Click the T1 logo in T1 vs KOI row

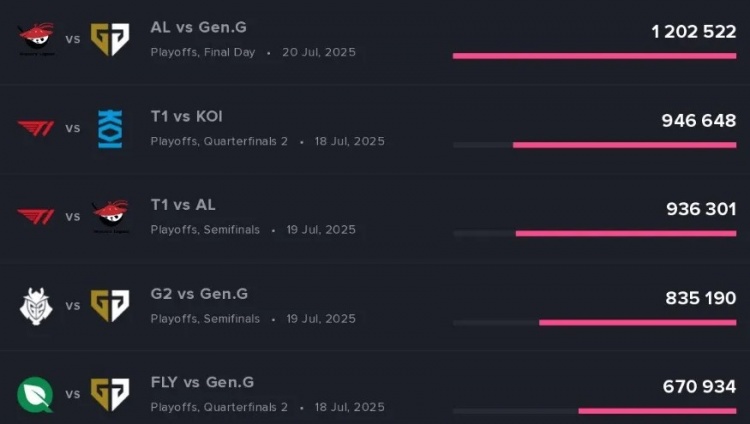(36, 128)
